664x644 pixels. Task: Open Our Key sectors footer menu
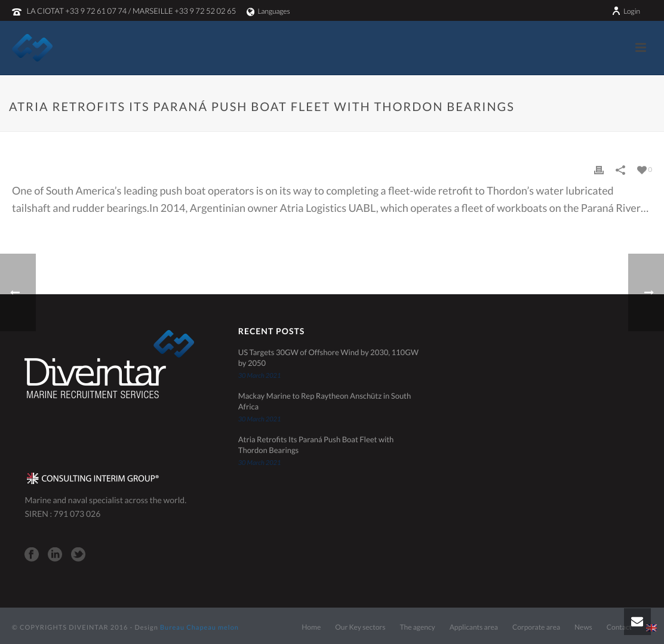pos(360,627)
